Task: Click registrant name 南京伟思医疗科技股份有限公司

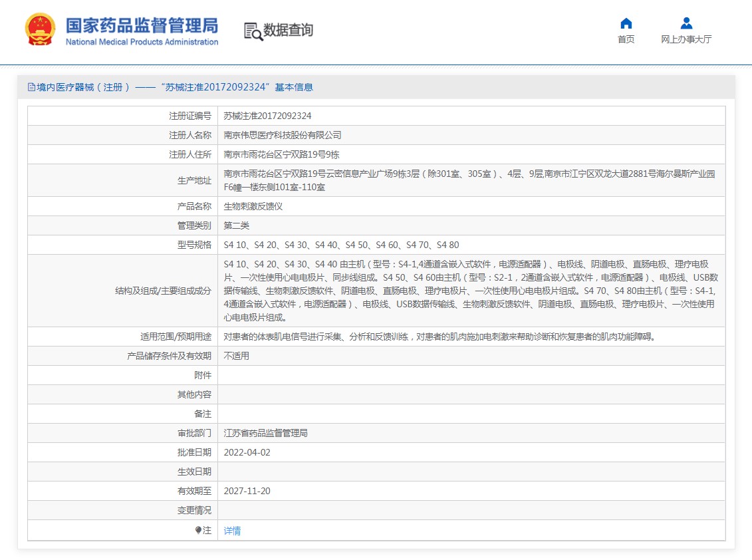Action: [x=282, y=135]
